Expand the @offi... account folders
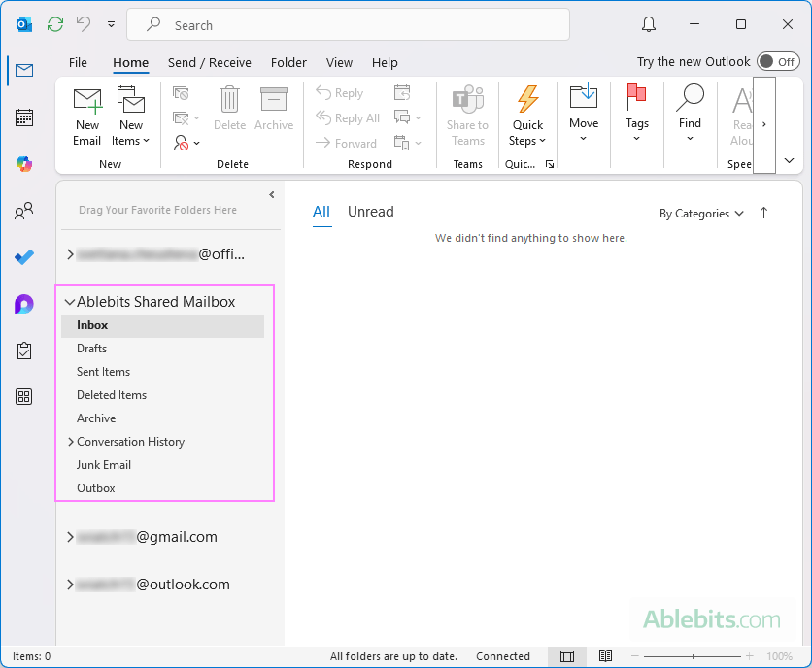The image size is (812, 668). (70, 254)
